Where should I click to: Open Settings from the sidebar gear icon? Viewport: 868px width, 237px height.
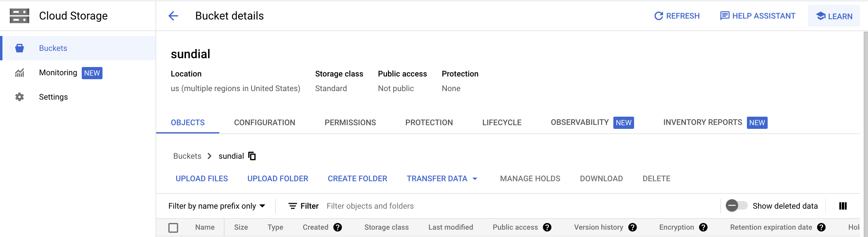pos(20,97)
